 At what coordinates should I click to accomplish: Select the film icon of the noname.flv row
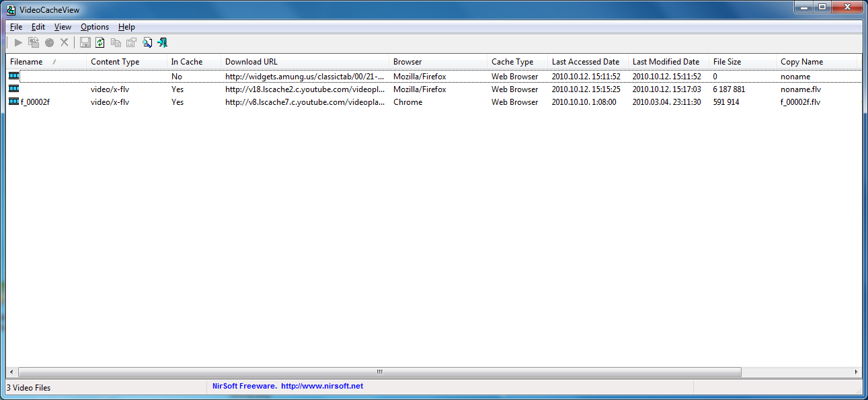point(14,89)
